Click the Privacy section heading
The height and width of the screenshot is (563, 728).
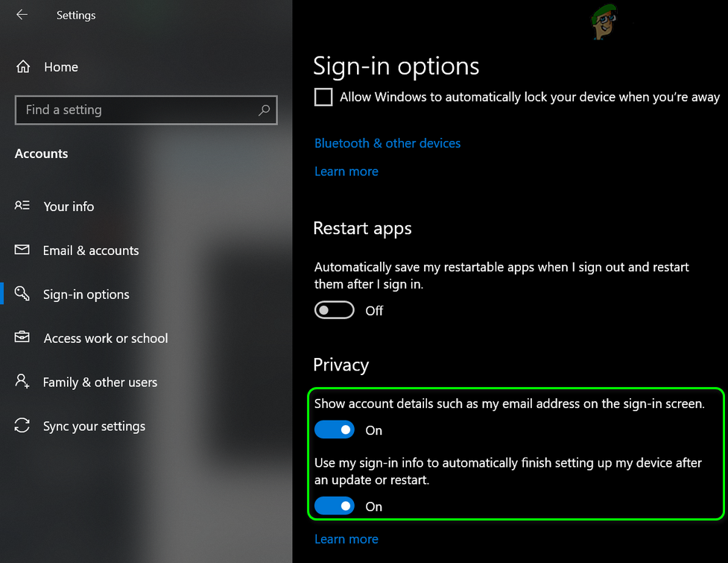tap(341, 365)
